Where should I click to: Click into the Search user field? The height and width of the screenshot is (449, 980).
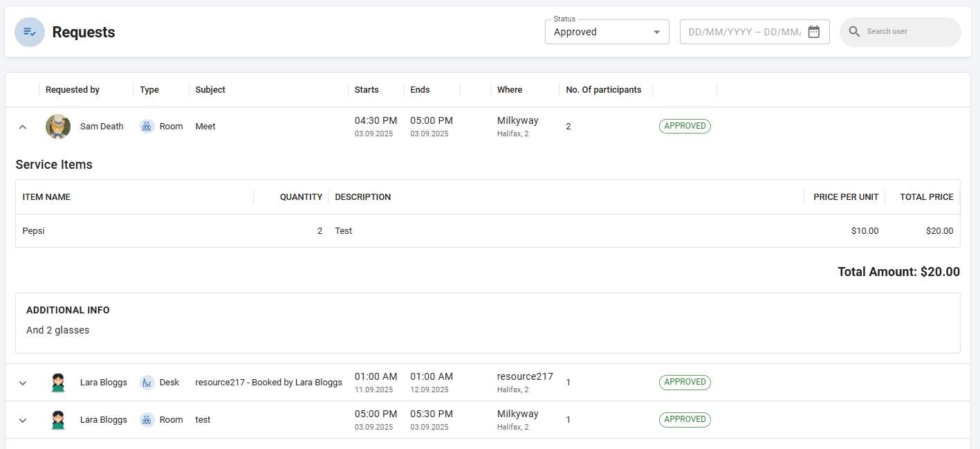906,32
